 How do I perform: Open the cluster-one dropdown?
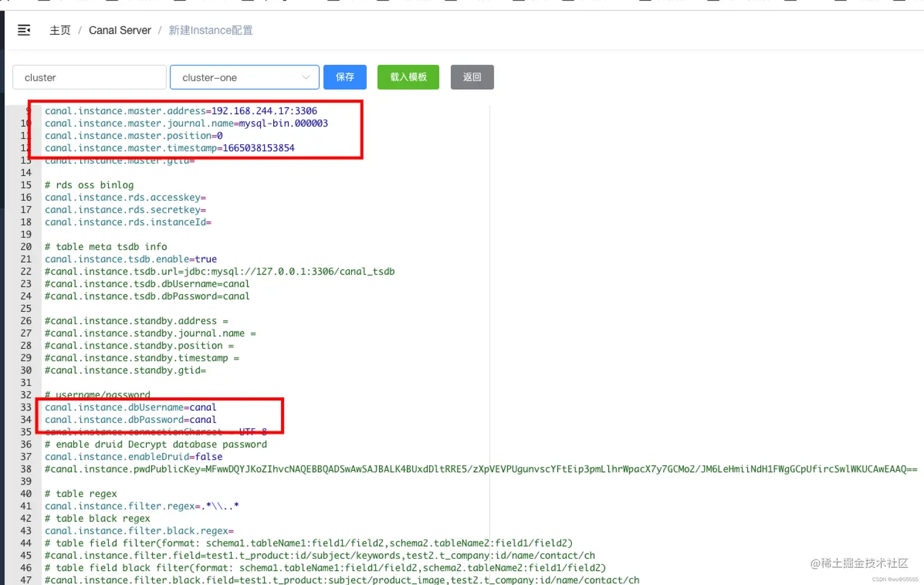tap(244, 78)
